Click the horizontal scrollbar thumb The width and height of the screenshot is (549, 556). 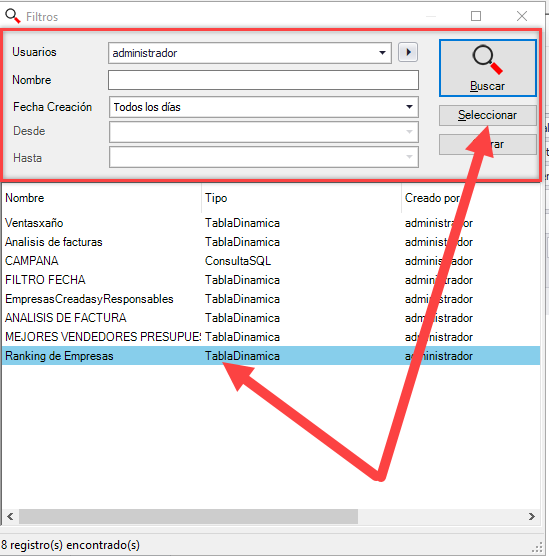point(188,516)
